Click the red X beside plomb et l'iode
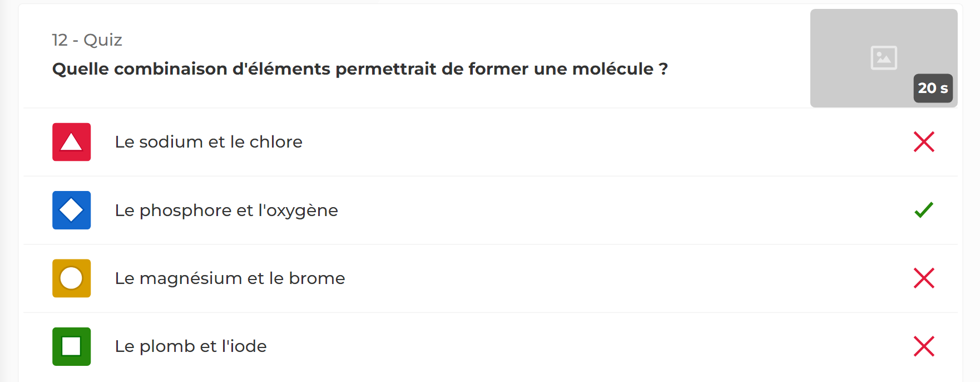This screenshot has height=382, width=980. coord(923,346)
